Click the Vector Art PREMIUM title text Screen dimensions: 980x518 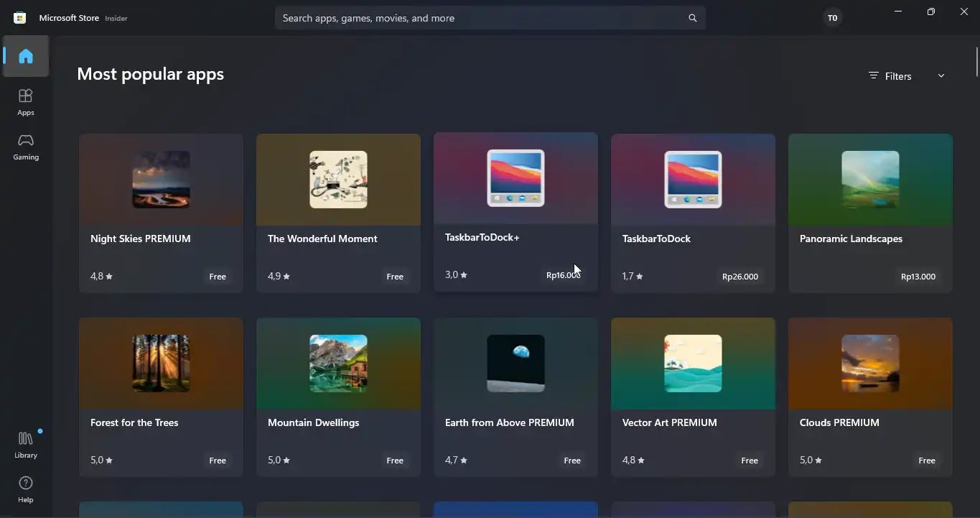(670, 422)
